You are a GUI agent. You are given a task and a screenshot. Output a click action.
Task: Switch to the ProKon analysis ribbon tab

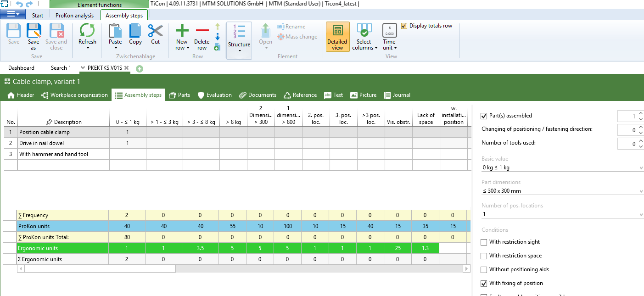tap(74, 16)
